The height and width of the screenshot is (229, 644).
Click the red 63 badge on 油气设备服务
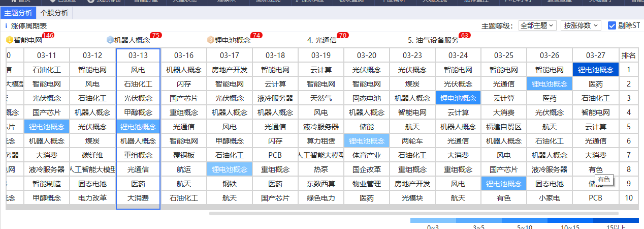point(465,35)
